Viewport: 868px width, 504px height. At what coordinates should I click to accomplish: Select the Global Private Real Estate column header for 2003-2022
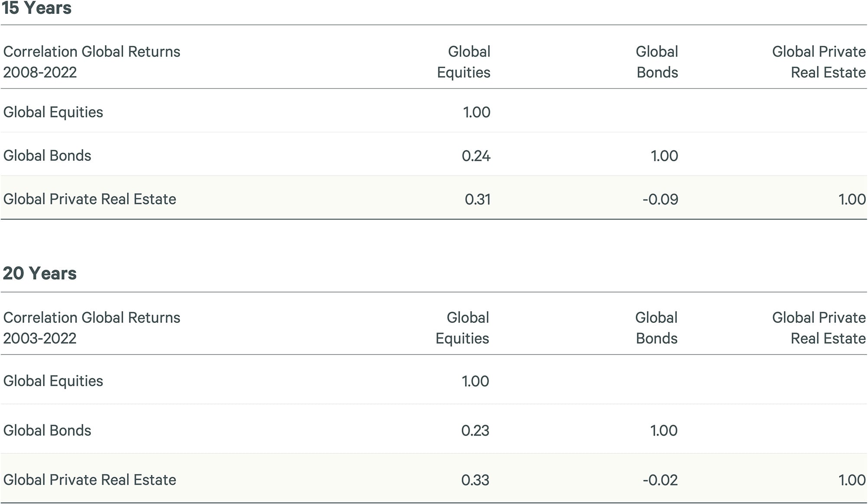click(819, 328)
